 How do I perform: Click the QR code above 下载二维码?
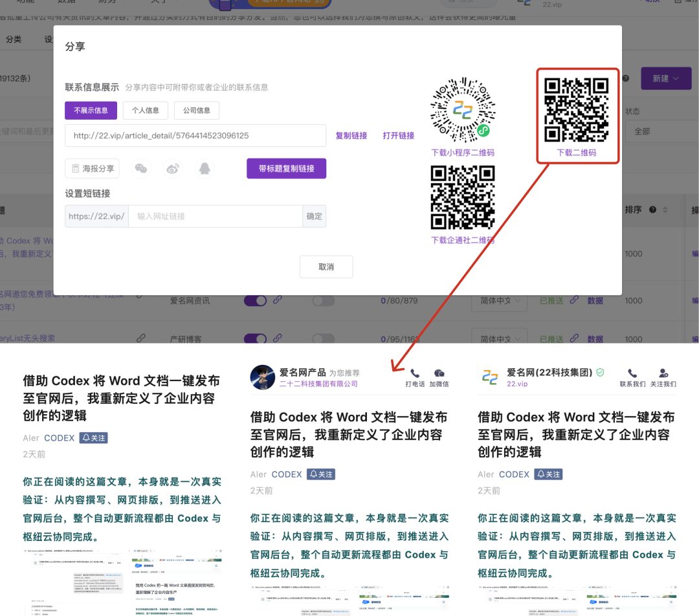577,109
